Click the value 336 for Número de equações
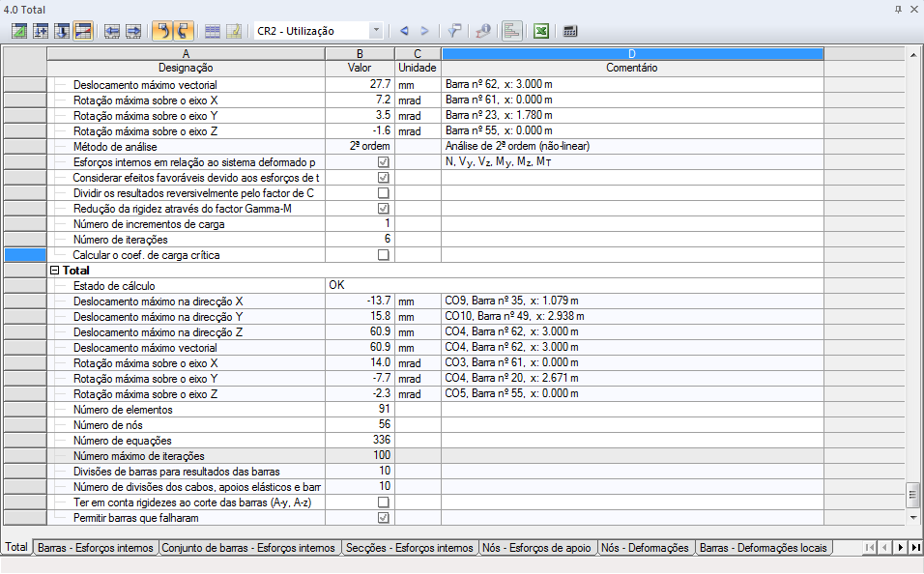924x574 pixels. 381,440
